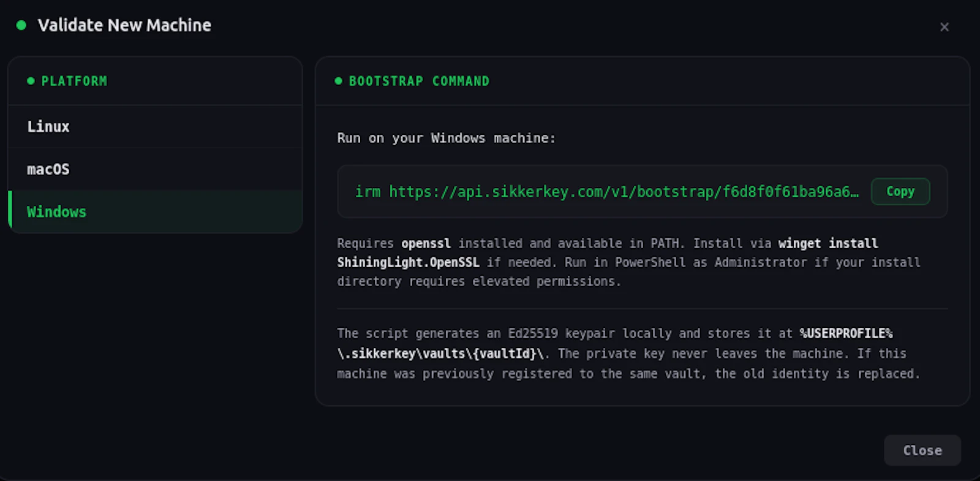The width and height of the screenshot is (980, 481).
Task: Dismiss dialog with the X icon
Action: [944, 27]
